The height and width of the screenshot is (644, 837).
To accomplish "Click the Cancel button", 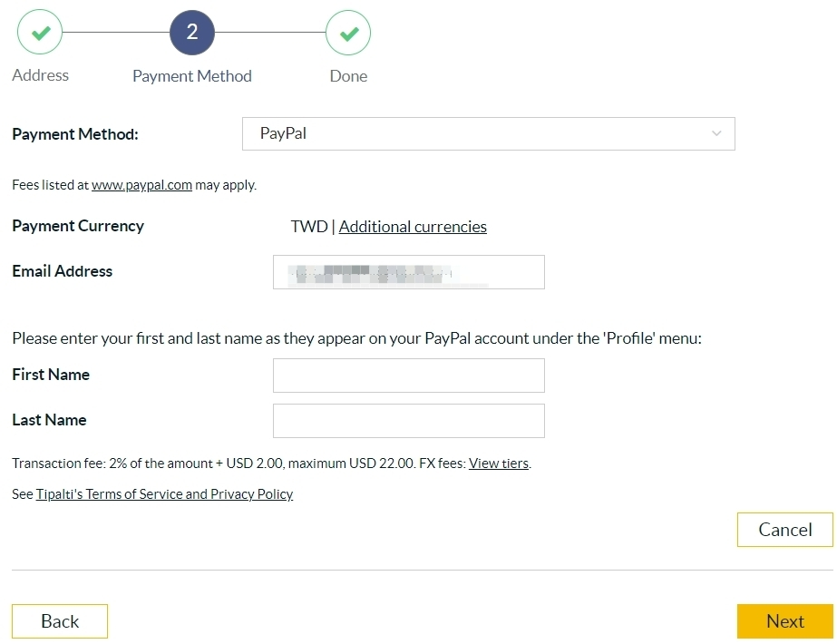I will coord(784,530).
